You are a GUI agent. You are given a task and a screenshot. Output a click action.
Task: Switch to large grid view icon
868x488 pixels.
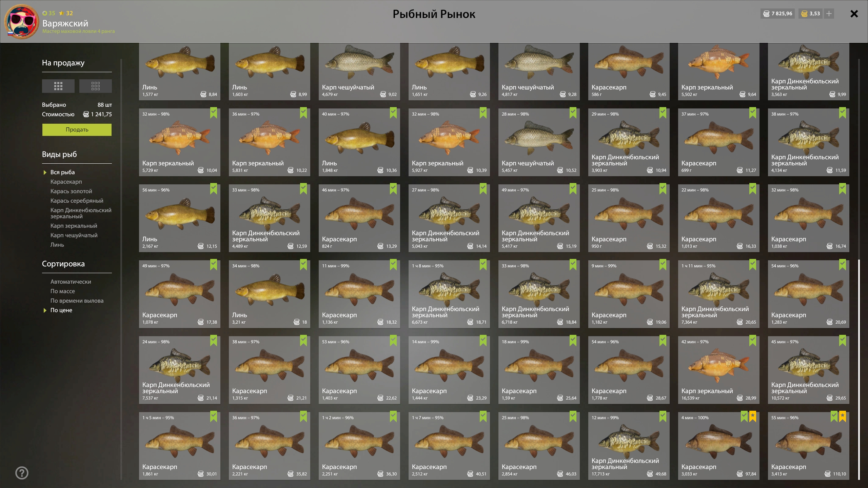tap(58, 86)
